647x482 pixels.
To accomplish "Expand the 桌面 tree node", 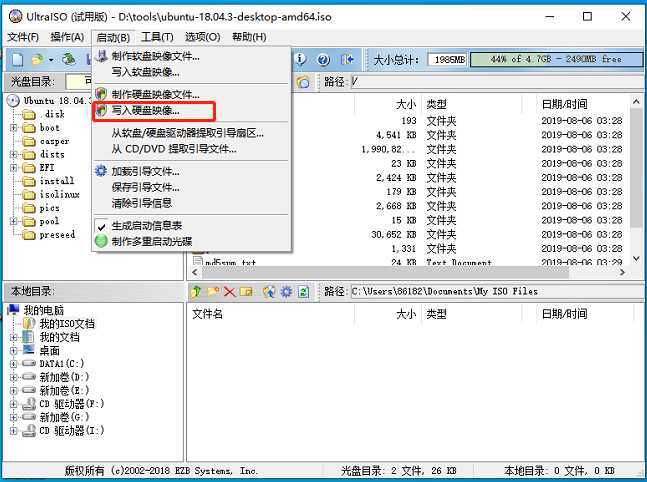I will click(14, 351).
